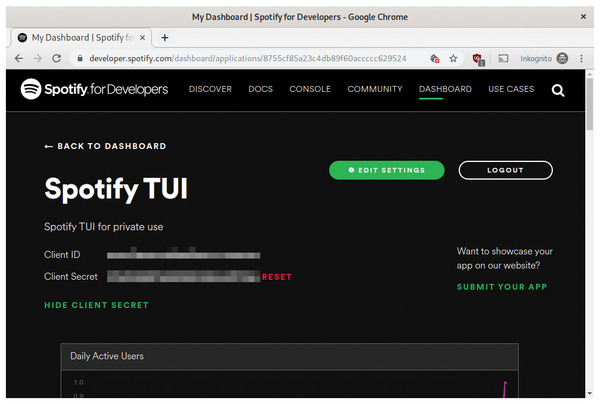The image size is (600, 404).
Task: Click RESET next to Client Secret
Action: coord(277,277)
